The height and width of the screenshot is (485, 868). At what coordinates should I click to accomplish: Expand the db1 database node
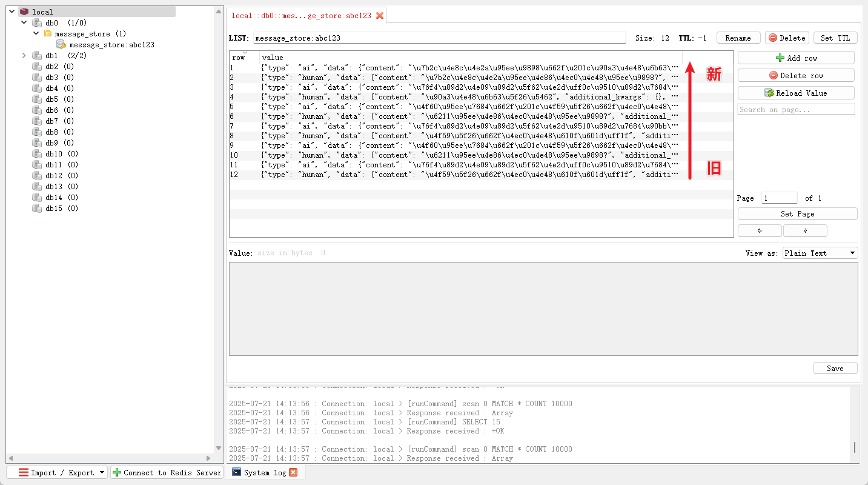[24, 55]
